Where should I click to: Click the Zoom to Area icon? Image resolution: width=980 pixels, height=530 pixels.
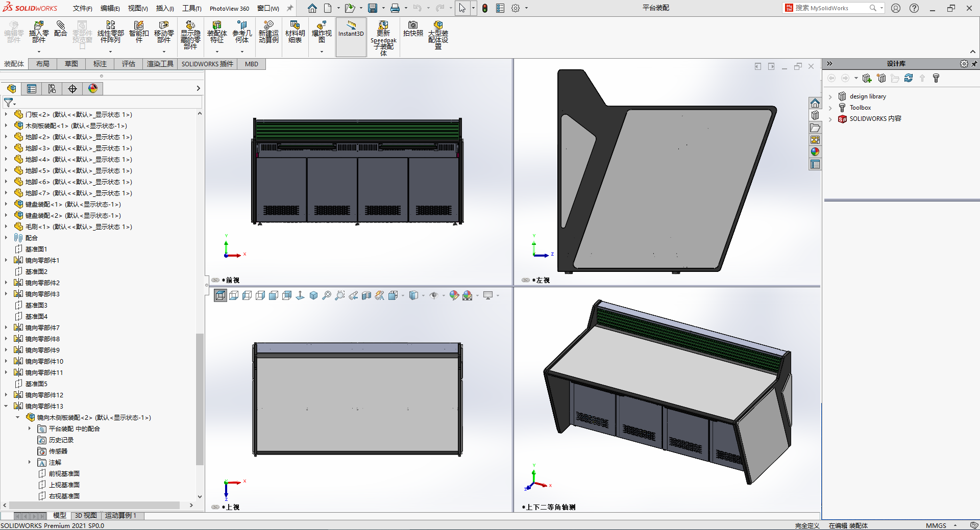(x=340, y=295)
